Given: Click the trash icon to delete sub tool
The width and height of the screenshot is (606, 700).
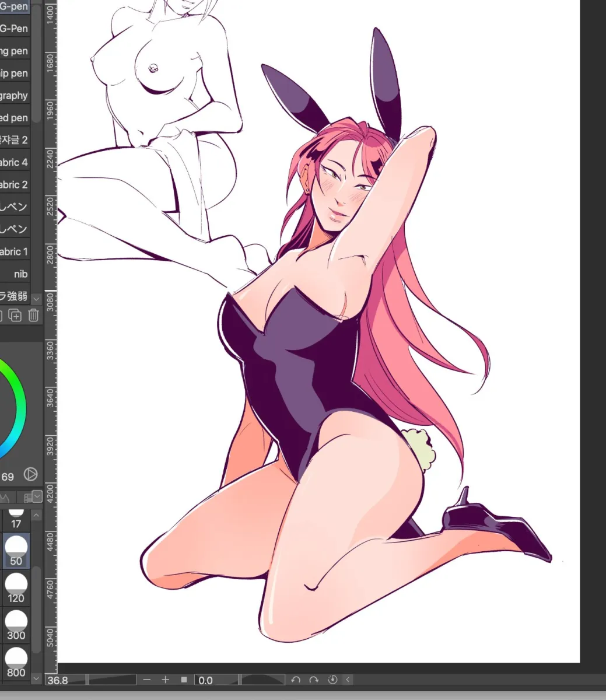Looking at the screenshot, I should 34,316.
